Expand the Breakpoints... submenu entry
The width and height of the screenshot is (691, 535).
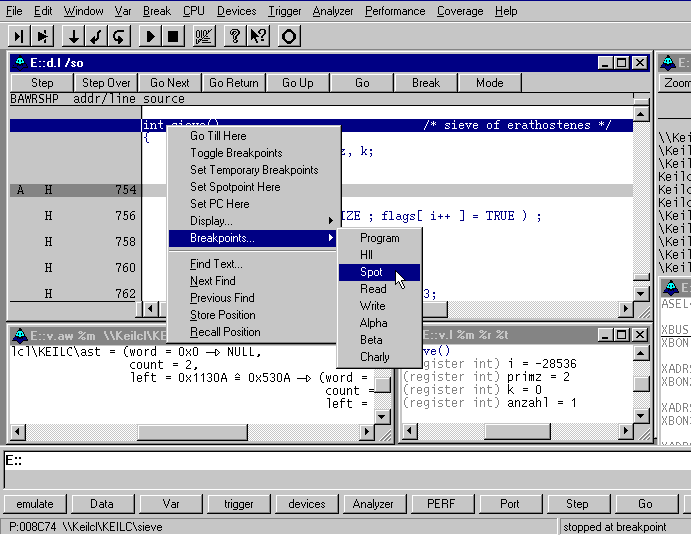coord(253,238)
